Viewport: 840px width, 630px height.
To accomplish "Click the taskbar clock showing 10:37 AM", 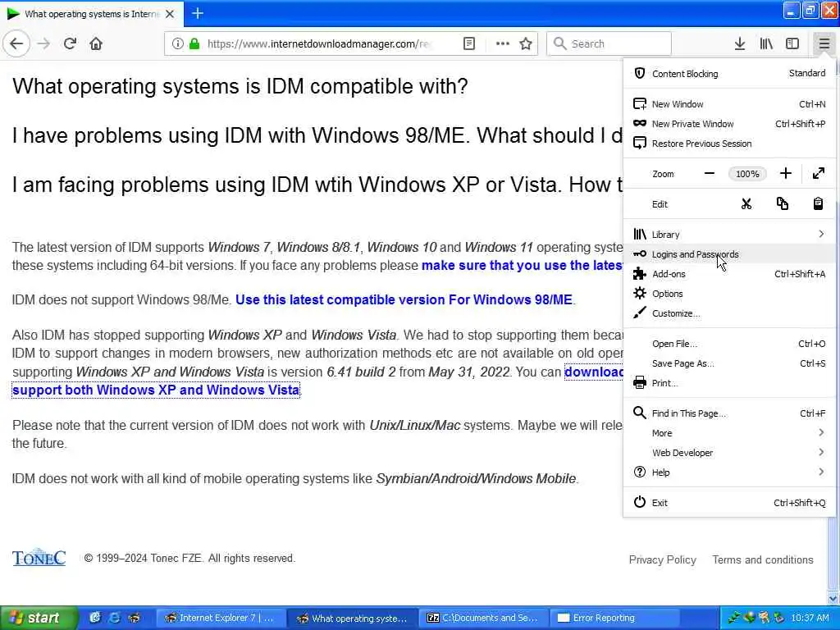I will pyautogui.click(x=810, y=618).
